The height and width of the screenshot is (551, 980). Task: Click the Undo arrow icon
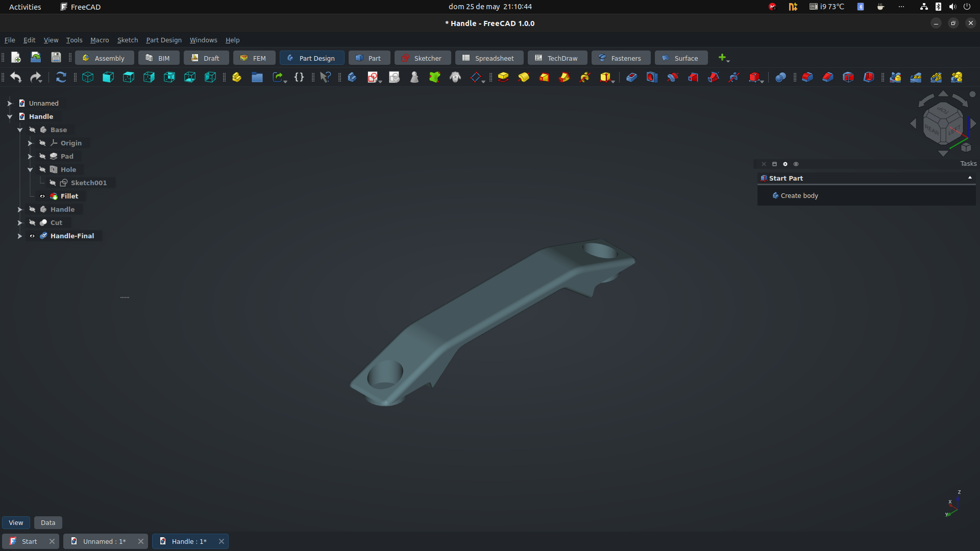(x=16, y=77)
